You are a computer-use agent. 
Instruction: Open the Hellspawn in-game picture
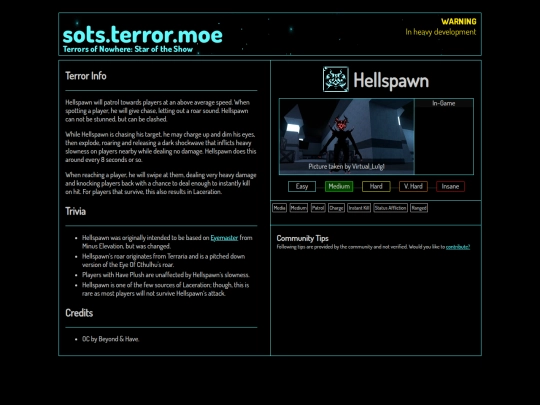coord(346,136)
